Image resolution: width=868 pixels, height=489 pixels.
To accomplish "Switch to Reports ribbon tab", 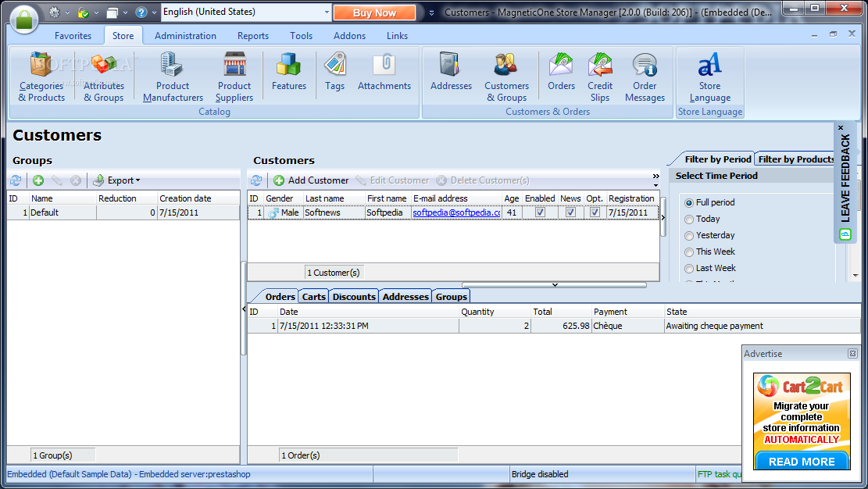I will click(253, 35).
